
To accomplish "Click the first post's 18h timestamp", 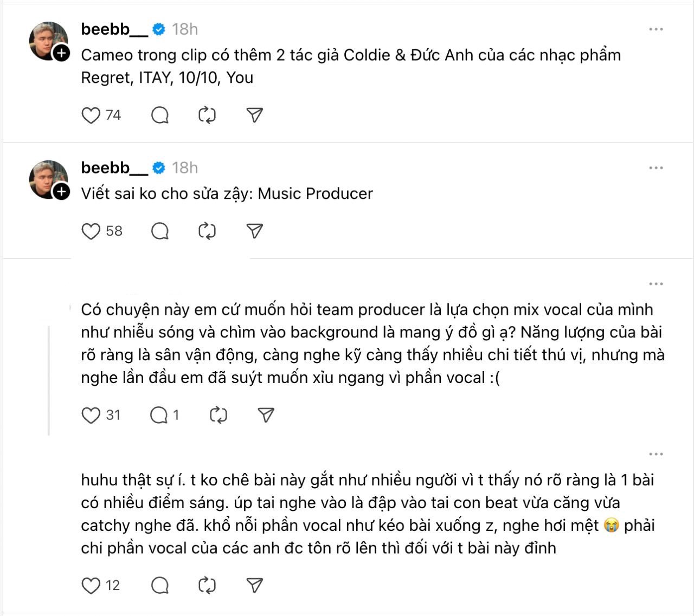I will (x=185, y=29).
